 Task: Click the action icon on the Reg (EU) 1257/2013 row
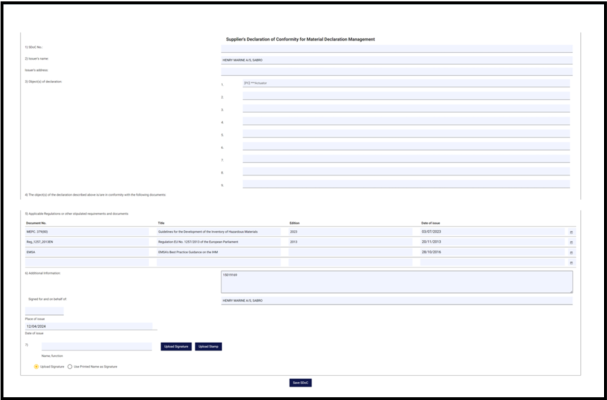coord(571,242)
